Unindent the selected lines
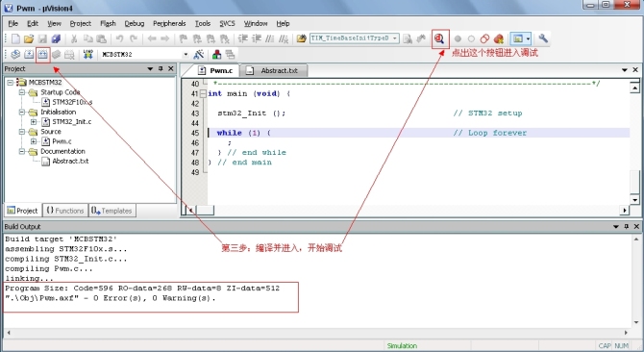The height and width of the screenshot is (352, 644). 257,38
